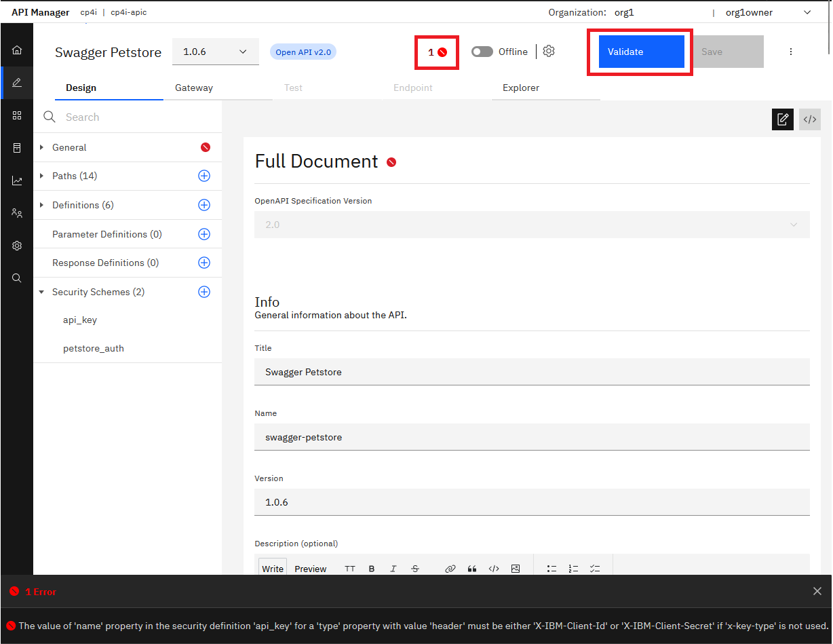Insert code in description editor

click(x=494, y=569)
